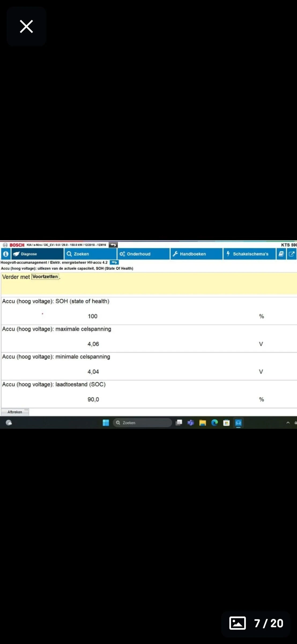This screenshot has width=297, height=644.
Task: Click back arrow beside HV-accu 4.2 breadcrumb
Action: [114, 262]
